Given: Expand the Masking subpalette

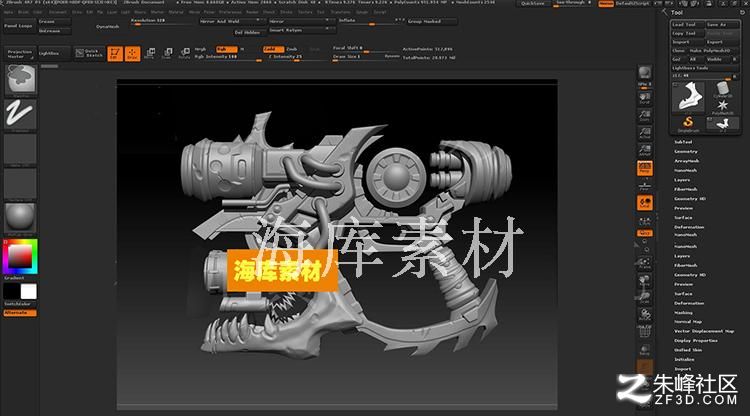Looking at the screenshot, I should pos(683,313).
